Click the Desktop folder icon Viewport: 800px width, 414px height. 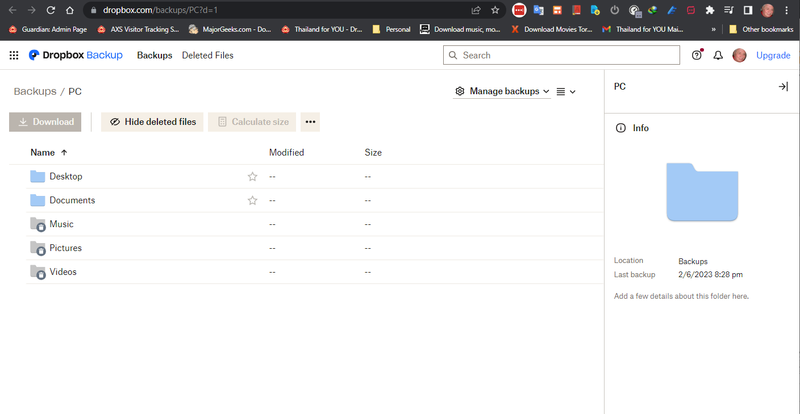(x=38, y=177)
